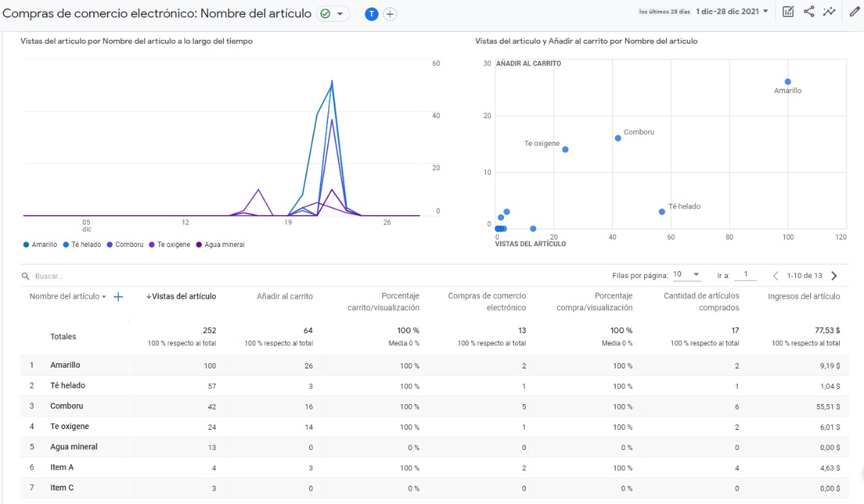Click Amarillo row name in table
Viewport: 864px width, 504px height.
(65, 365)
